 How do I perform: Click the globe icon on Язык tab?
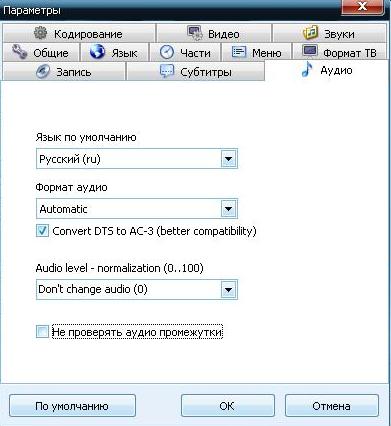[x=97, y=52]
